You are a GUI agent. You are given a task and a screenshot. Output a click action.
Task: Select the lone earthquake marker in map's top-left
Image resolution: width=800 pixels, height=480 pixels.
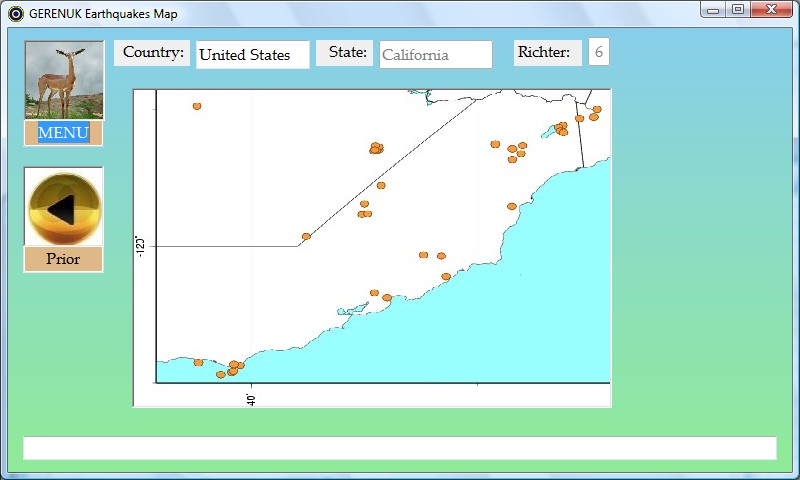[x=197, y=105]
